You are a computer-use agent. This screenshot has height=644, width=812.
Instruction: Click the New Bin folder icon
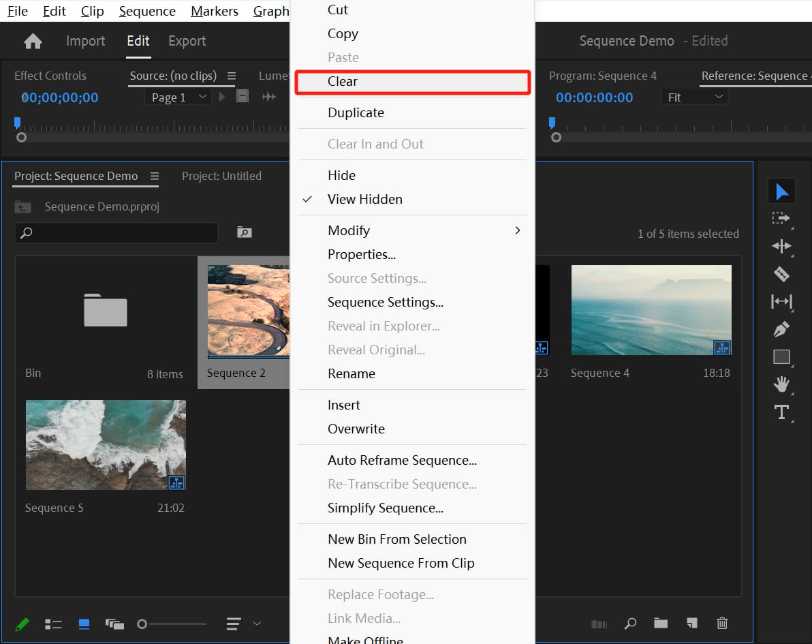pyautogui.click(x=660, y=623)
